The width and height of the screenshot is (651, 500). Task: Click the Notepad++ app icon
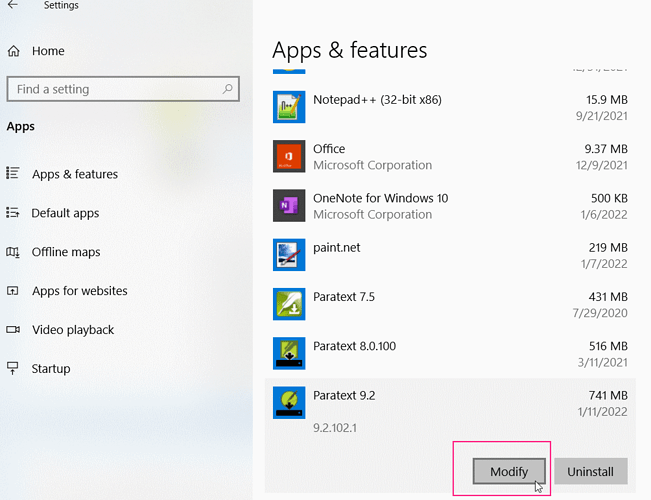[289, 107]
